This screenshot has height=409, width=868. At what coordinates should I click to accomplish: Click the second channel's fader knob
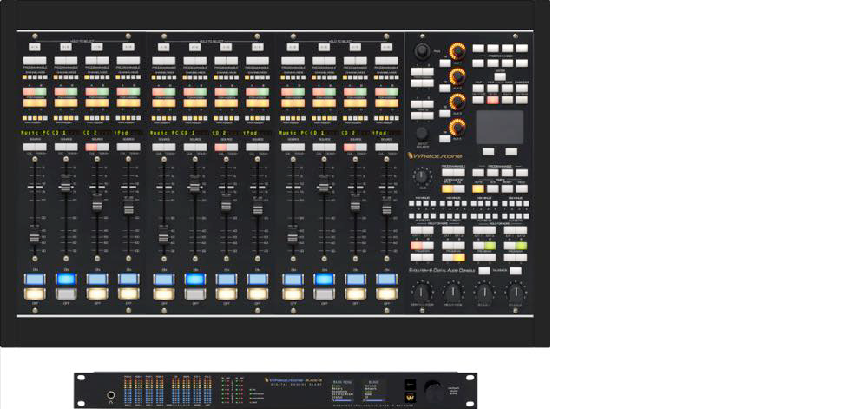tap(66, 185)
